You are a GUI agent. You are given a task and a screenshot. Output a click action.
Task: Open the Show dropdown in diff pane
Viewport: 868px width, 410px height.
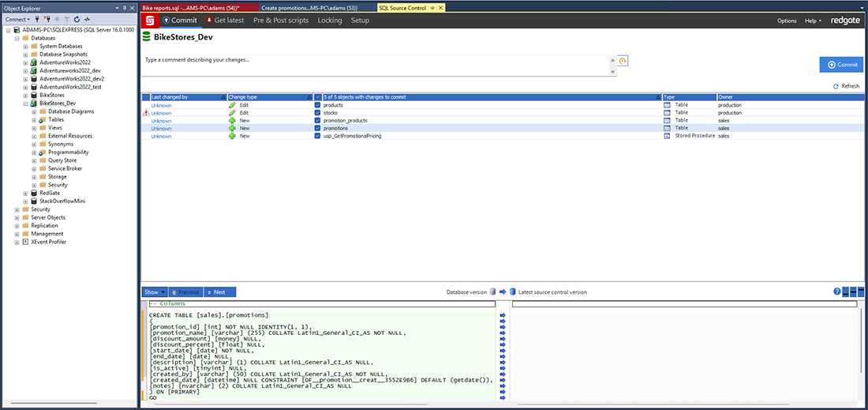(x=153, y=292)
